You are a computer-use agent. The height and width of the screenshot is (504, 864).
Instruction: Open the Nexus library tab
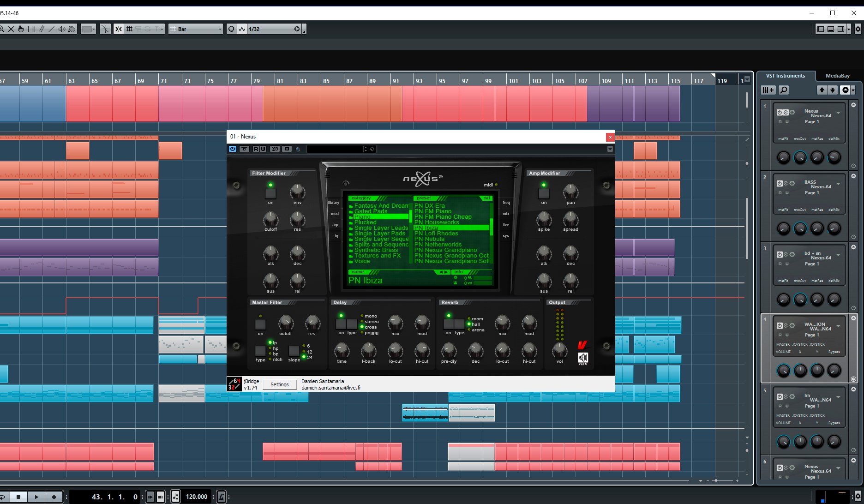coord(333,203)
